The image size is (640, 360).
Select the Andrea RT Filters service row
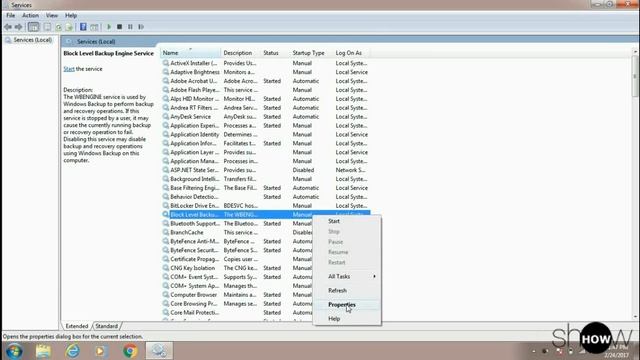pos(265,108)
